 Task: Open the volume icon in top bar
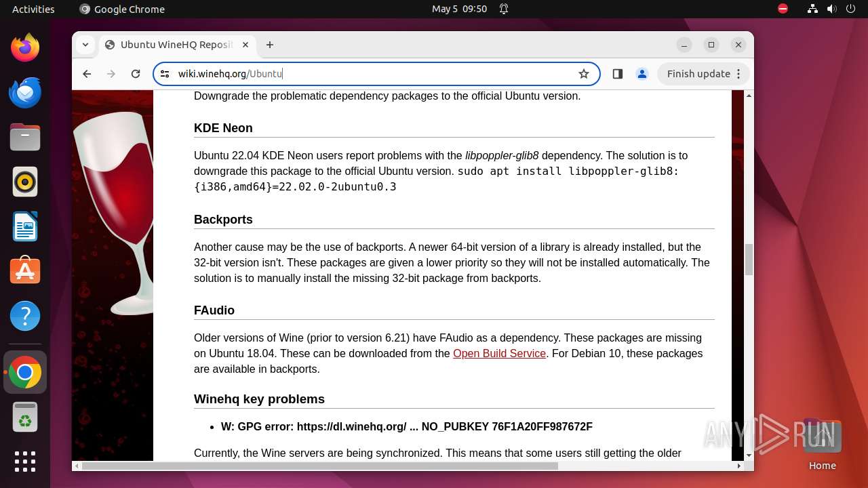click(x=832, y=9)
